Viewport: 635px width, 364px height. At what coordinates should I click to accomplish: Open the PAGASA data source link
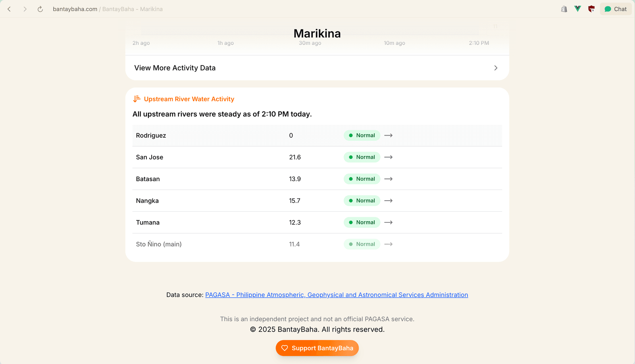click(x=337, y=295)
